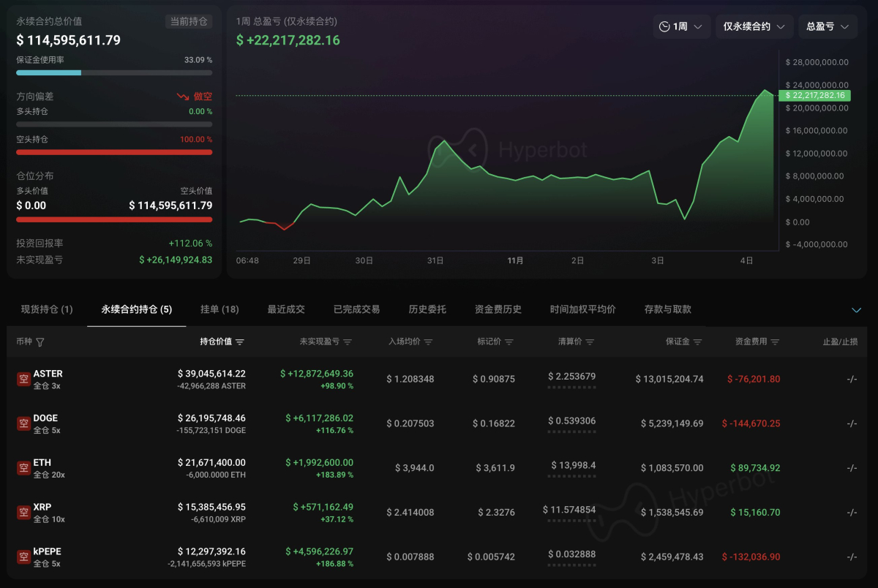Open the 挂单 (18) tab

point(219,309)
